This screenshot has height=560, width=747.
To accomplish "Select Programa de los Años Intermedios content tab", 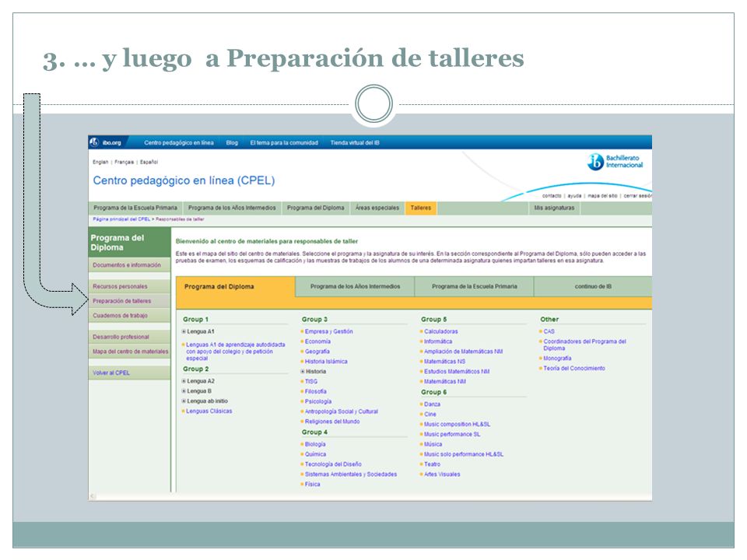I will coord(356,287).
